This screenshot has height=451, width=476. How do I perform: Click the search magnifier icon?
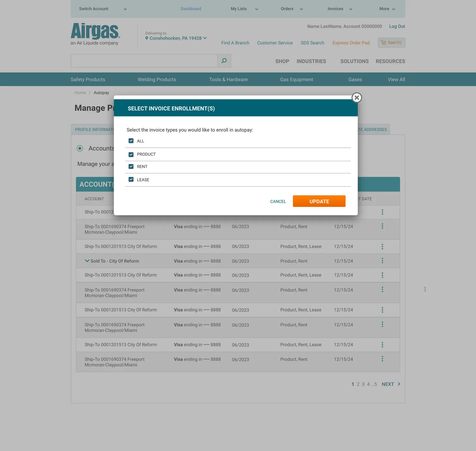(224, 61)
